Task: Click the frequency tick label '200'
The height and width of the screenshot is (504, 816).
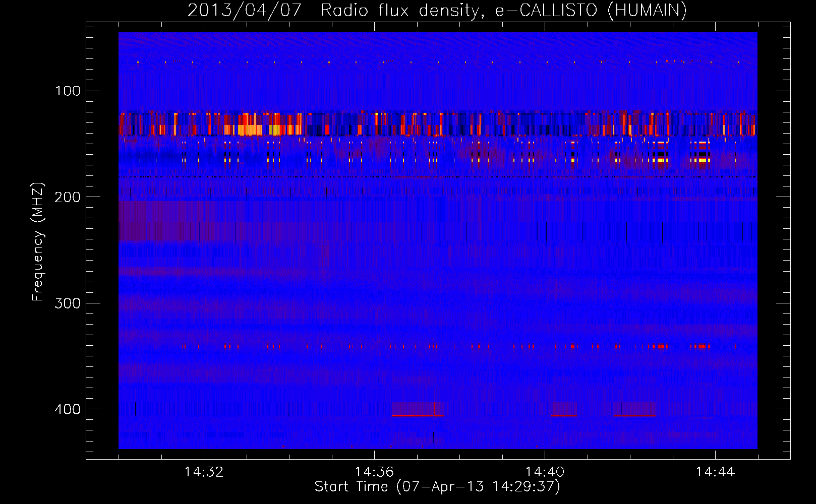Action: [x=68, y=197]
